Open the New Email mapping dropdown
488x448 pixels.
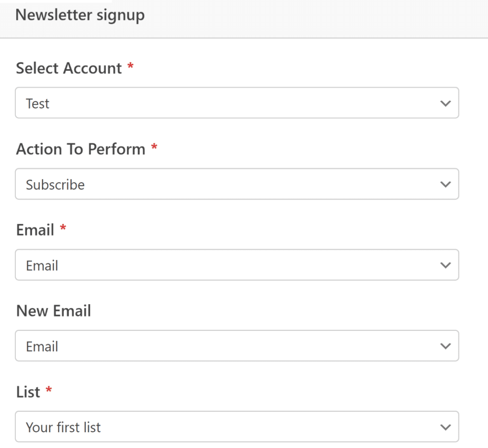pyautogui.click(x=229, y=346)
